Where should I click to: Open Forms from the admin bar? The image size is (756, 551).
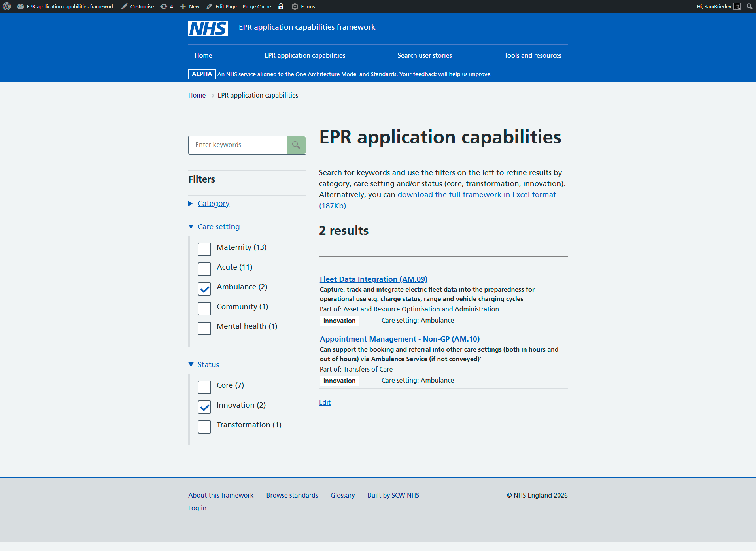click(x=303, y=6)
